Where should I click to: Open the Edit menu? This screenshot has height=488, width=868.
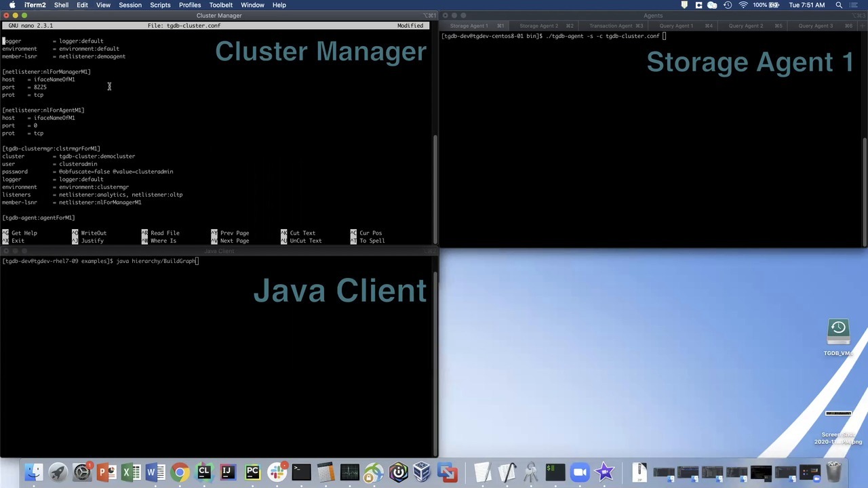click(82, 5)
